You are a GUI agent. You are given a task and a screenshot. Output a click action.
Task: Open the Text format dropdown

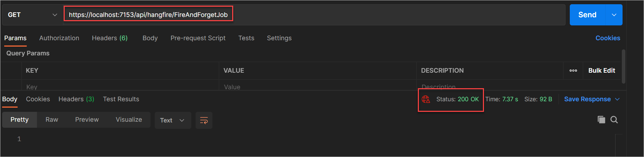click(x=172, y=120)
